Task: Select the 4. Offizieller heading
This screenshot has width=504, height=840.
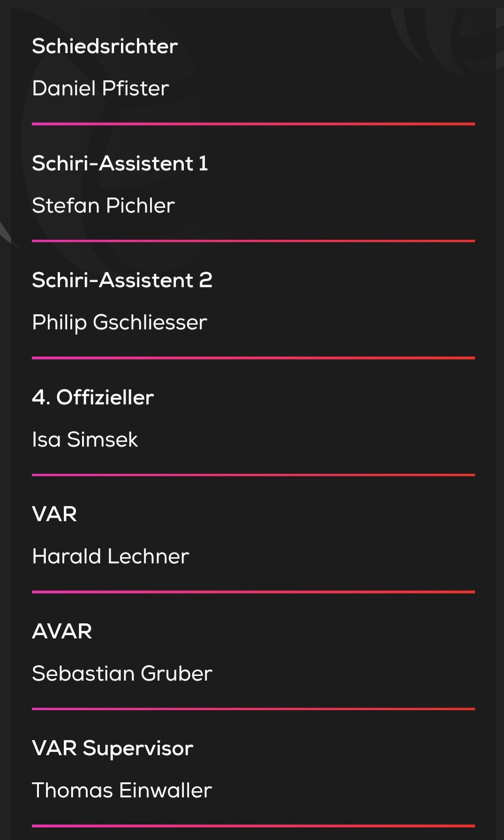Action: pyautogui.click(x=93, y=397)
